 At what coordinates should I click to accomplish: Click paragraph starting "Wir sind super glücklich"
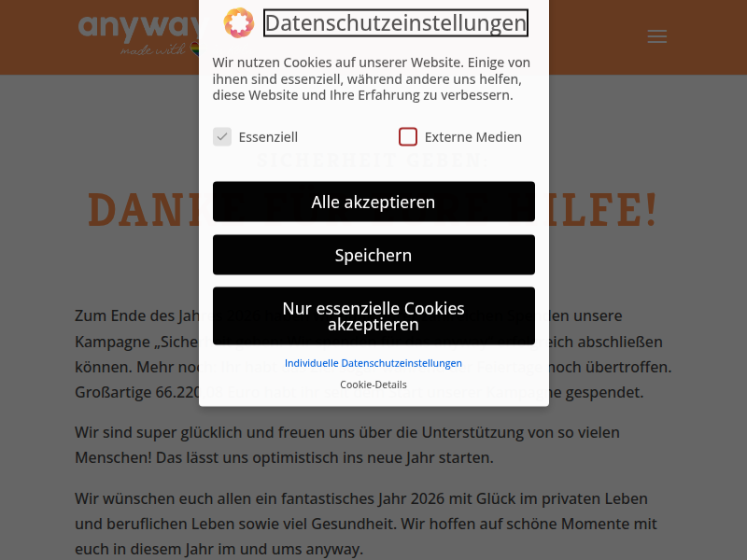pyautogui.click(x=347, y=445)
